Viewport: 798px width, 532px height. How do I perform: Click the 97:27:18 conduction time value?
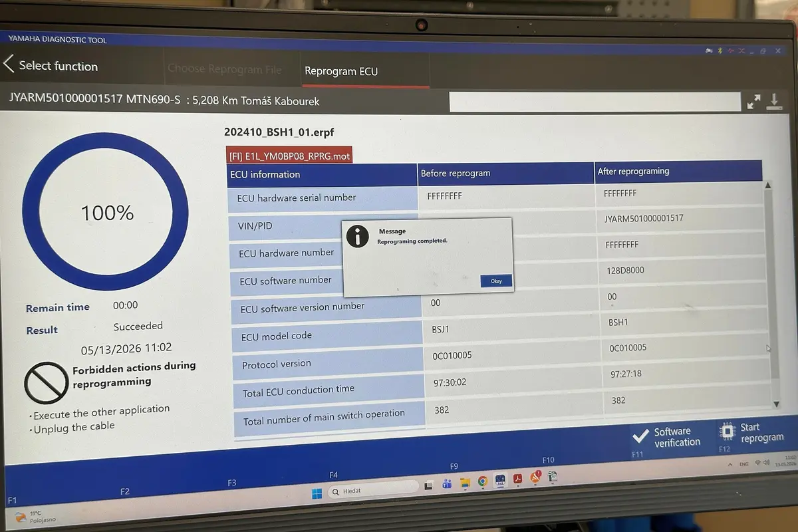pos(626,374)
